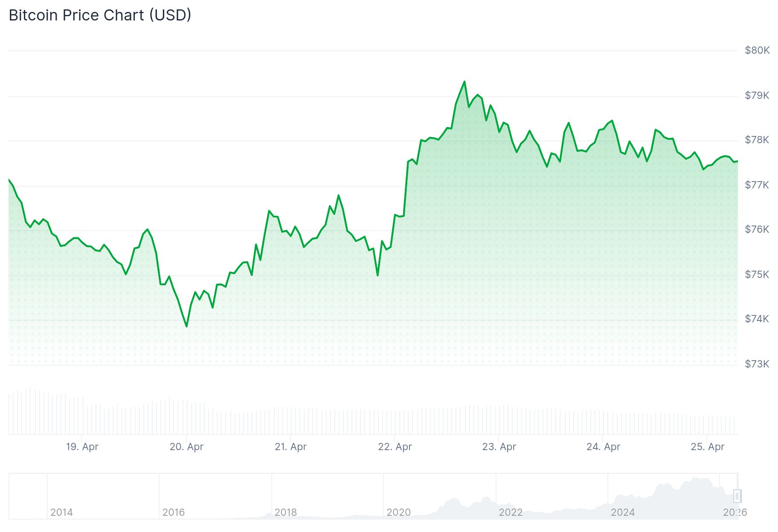
Task: Click the 21. Apr axis label
Action: click(x=290, y=447)
